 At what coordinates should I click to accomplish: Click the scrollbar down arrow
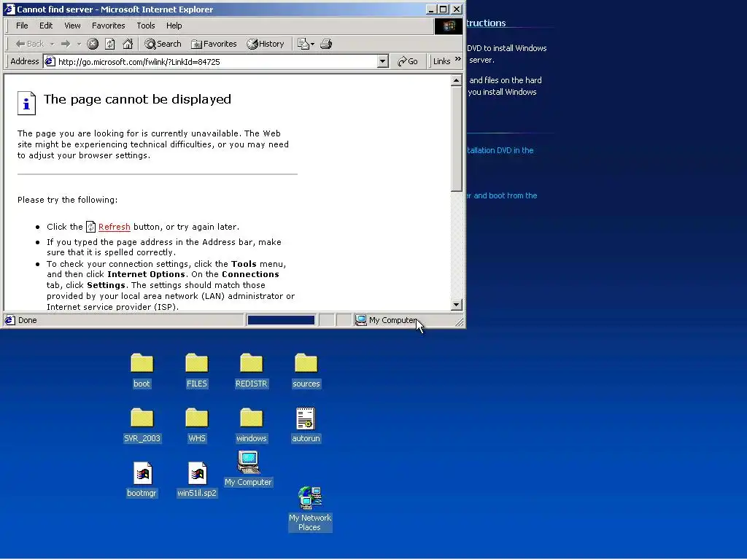[457, 305]
